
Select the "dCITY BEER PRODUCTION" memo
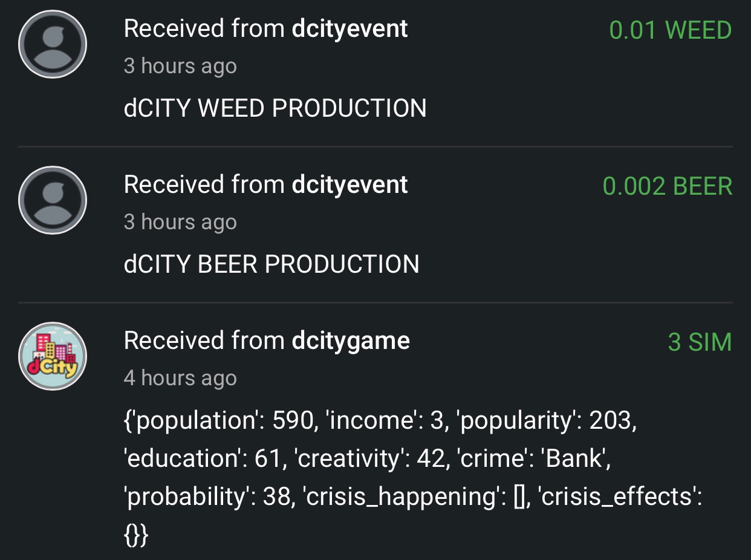[271, 264]
